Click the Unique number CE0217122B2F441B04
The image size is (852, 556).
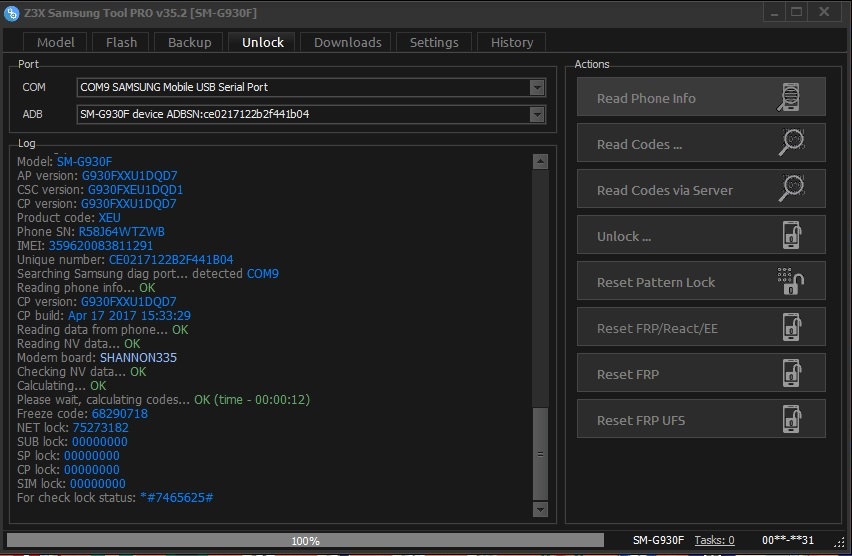[x=171, y=260]
